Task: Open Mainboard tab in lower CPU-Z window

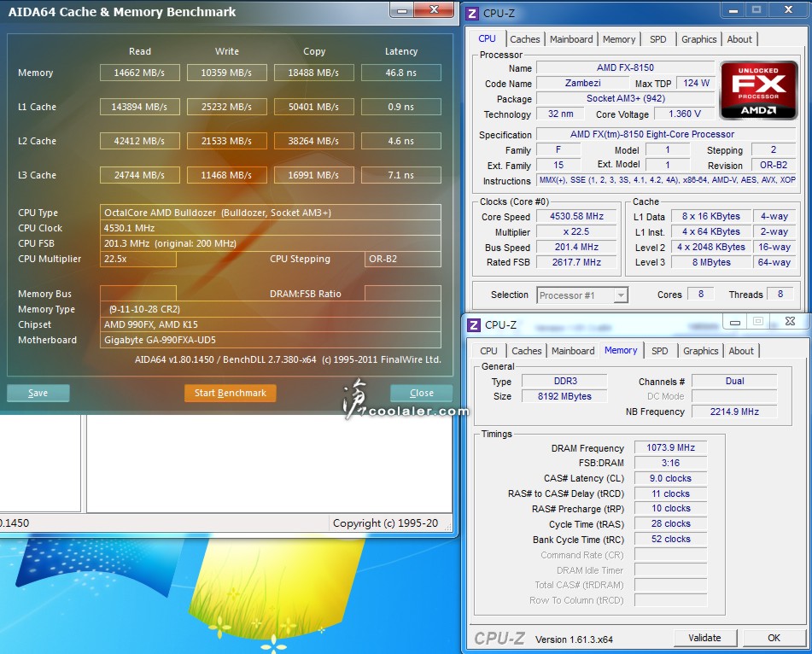Action: click(x=573, y=351)
